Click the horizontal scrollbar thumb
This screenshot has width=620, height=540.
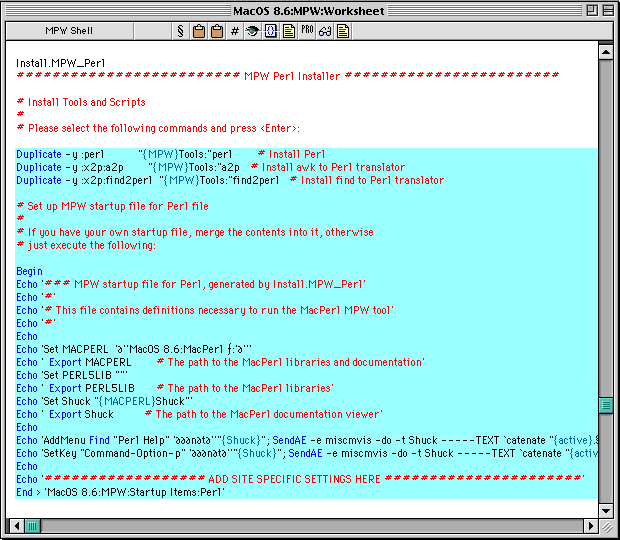pyautogui.click(x=32, y=526)
